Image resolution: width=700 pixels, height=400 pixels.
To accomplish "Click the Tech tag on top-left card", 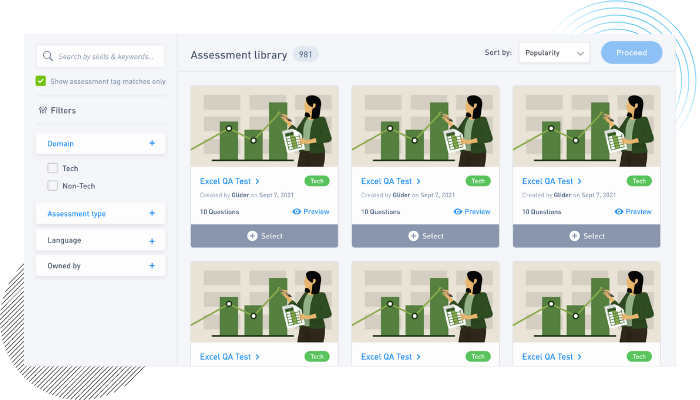I will point(317,181).
